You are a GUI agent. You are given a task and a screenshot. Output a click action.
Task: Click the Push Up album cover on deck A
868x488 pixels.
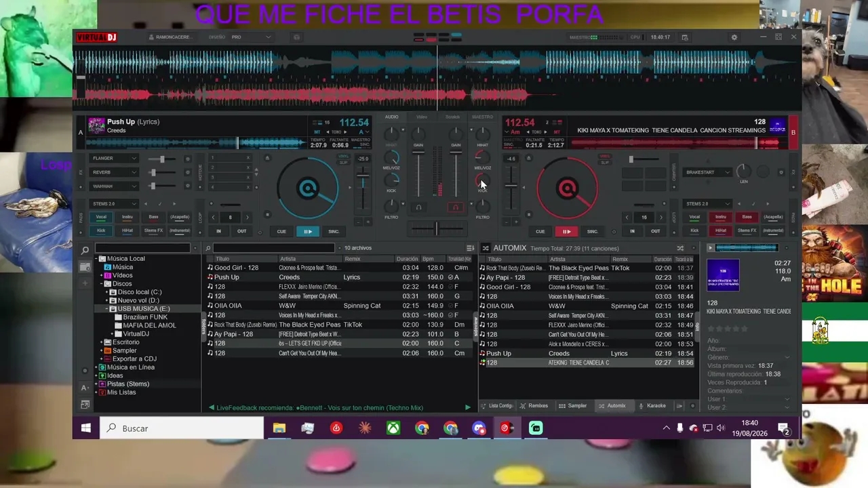click(96, 125)
